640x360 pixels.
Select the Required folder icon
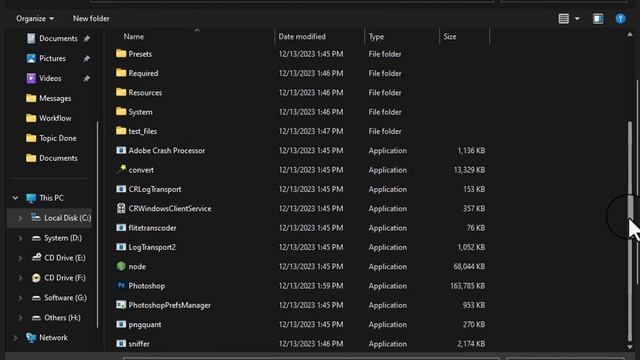(121, 73)
